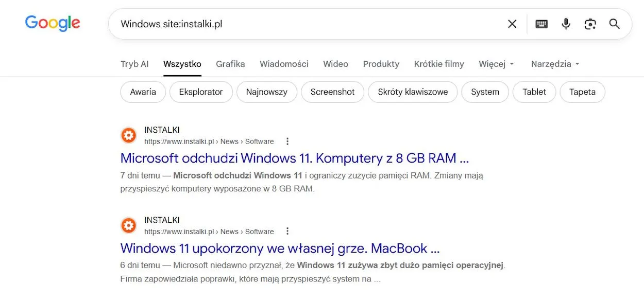
Task: Open three-dot menu for Windows 11 upokorzony result
Action: coord(287,232)
